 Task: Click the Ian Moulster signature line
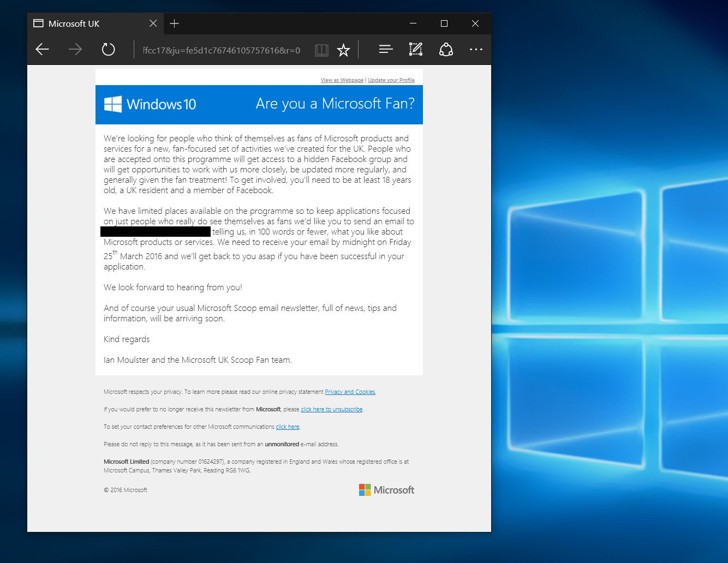coord(198,360)
